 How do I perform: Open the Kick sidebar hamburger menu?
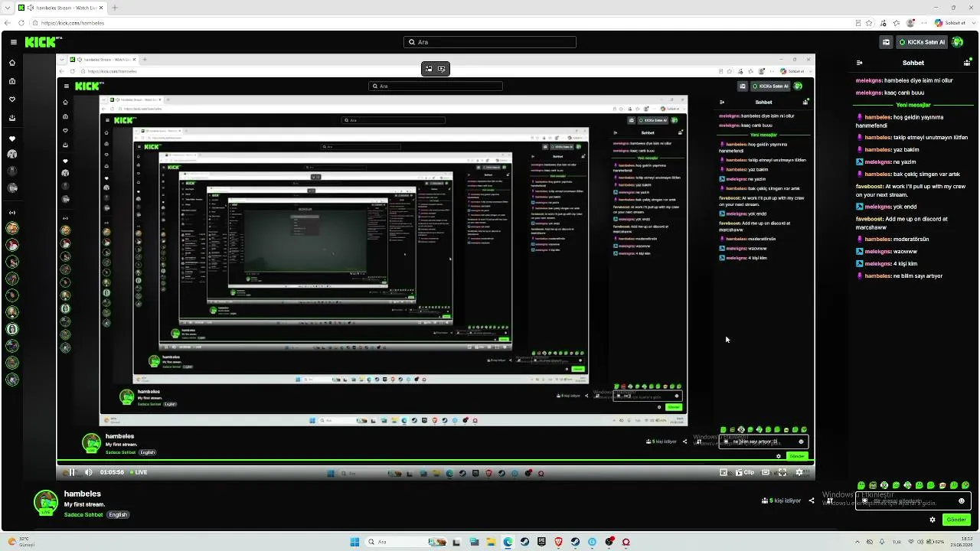(12, 42)
